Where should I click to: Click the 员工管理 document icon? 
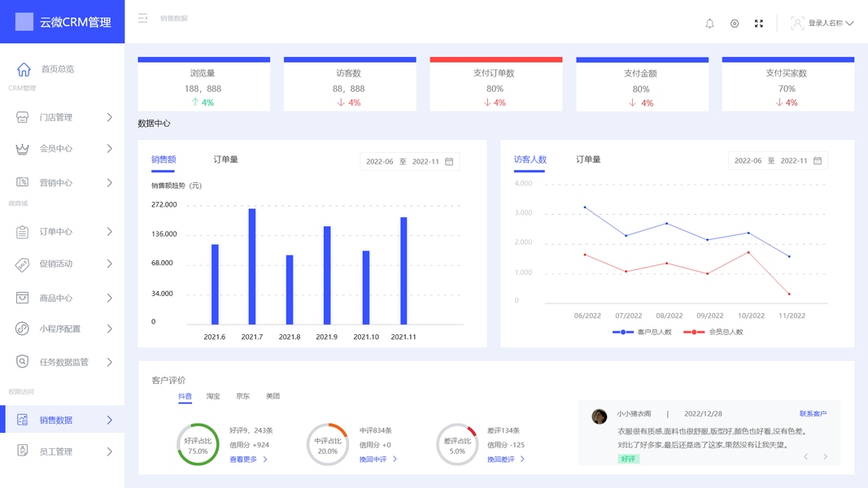coord(22,451)
